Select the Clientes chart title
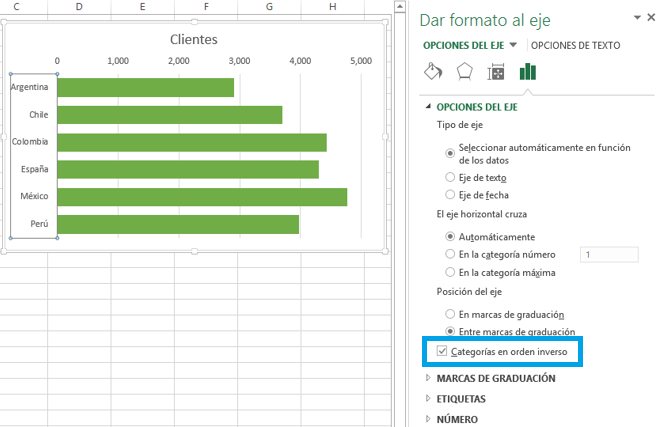 (194, 39)
